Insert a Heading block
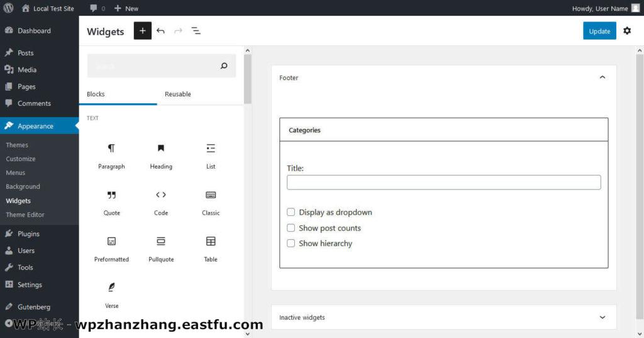644x338 pixels. tap(161, 149)
